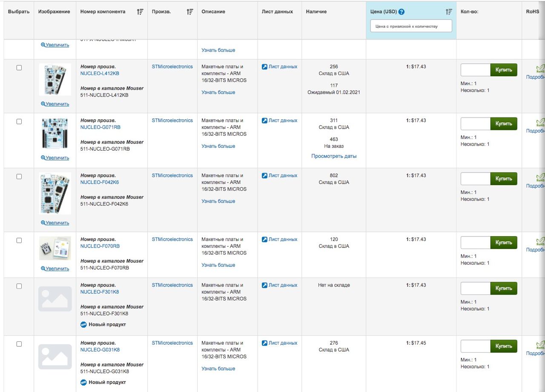
Task: Click RoHS leaf icon for NUCLEO-G031K8
Action: click(x=540, y=345)
